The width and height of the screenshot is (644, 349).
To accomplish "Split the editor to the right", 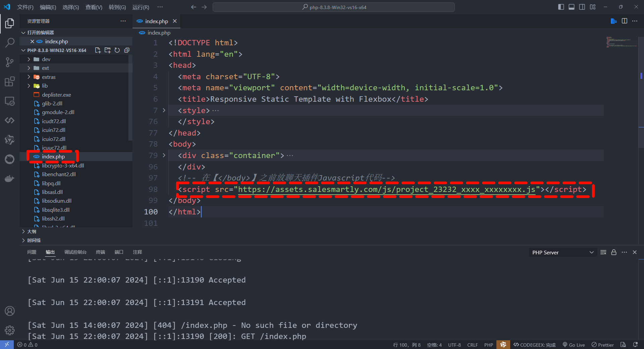I will tap(624, 21).
